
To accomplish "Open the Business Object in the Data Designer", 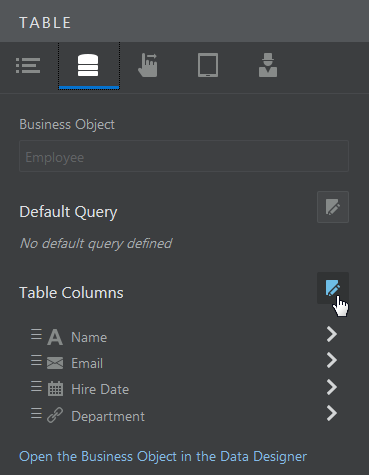I will tap(163, 457).
